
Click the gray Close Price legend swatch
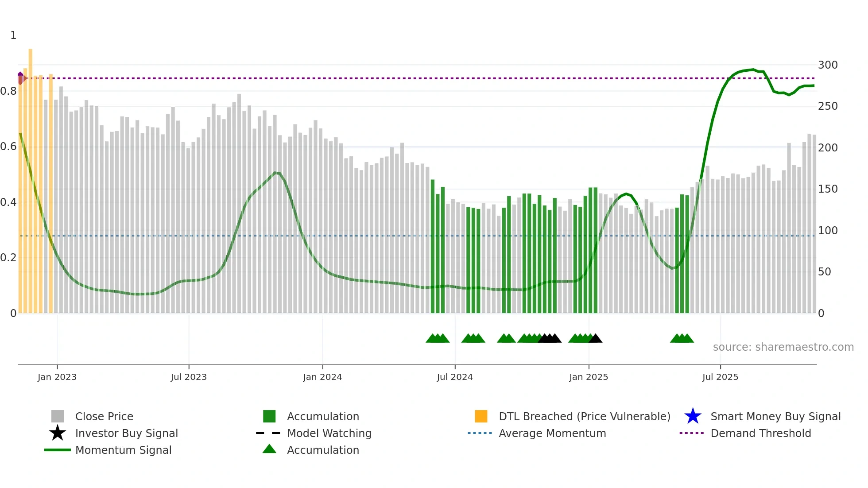coord(58,416)
